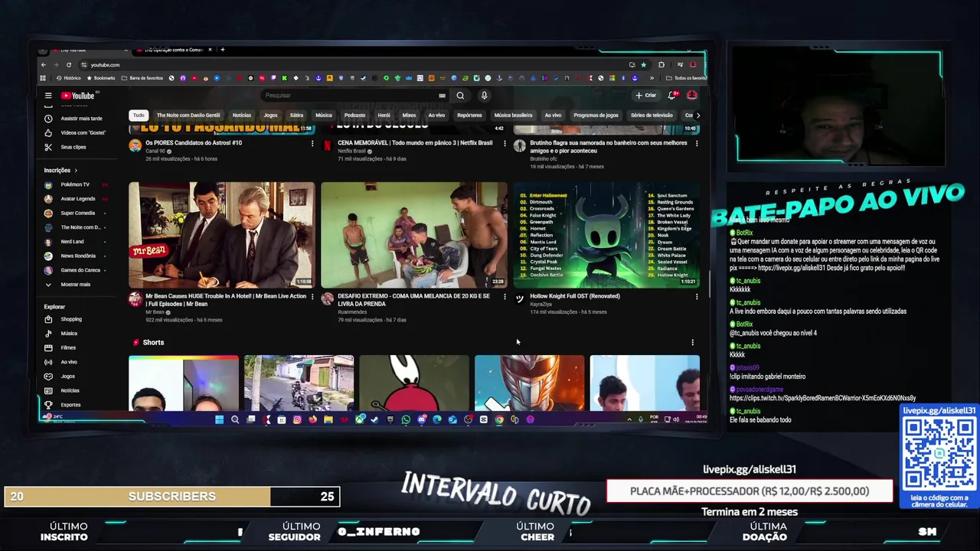Click the YouTube logo home link

pyautogui.click(x=77, y=96)
